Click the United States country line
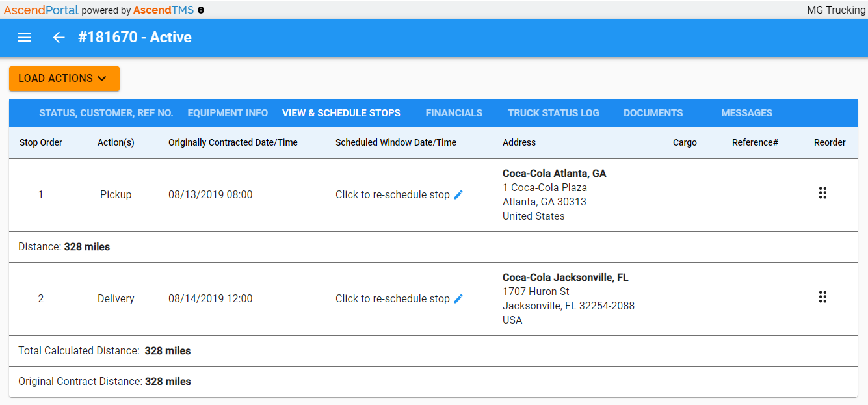Image resolution: width=868 pixels, height=405 pixels. click(534, 216)
